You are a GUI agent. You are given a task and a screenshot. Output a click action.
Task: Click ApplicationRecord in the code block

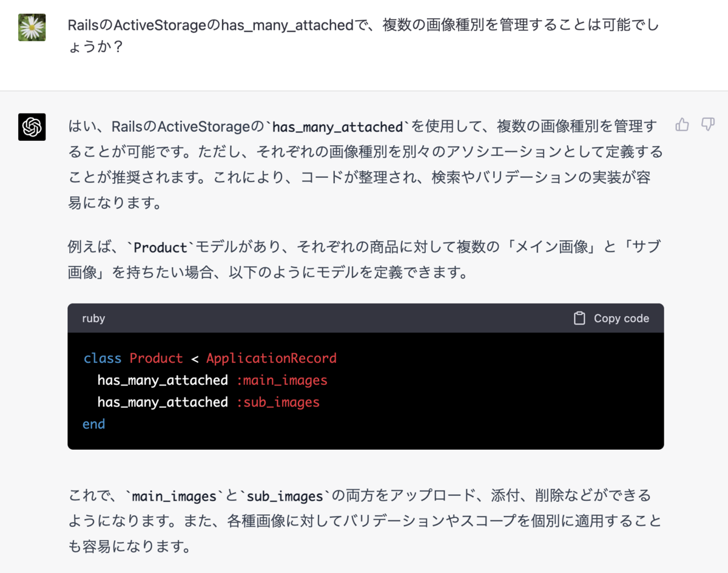click(271, 358)
